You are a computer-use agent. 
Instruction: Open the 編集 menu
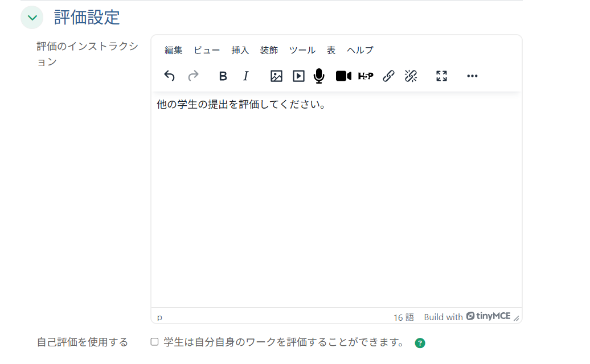[173, 50]
